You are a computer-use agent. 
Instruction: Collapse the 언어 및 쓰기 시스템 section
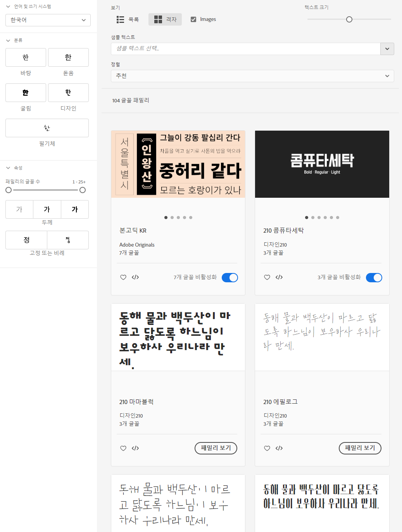pos(8,7)
